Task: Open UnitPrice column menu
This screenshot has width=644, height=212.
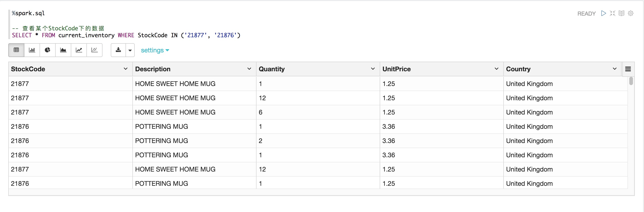Action: [496, 69]
